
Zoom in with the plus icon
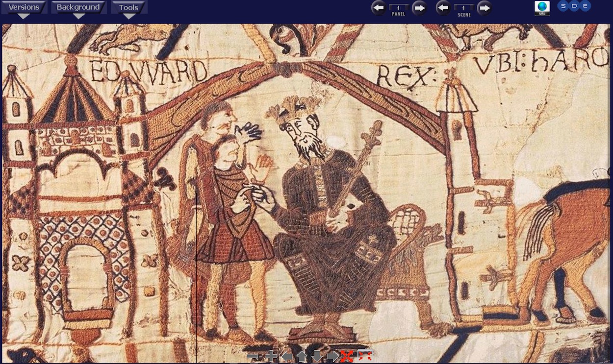(x=271, y=357)
